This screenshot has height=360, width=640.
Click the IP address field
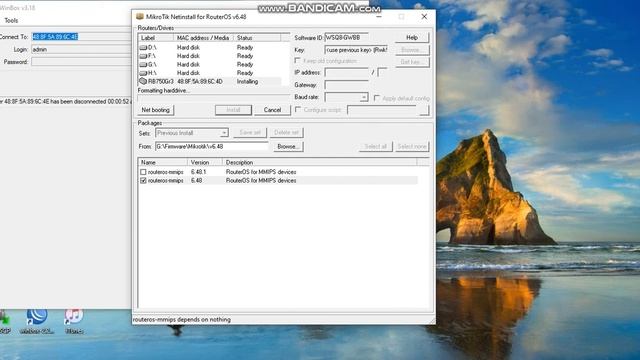[346, 73]
